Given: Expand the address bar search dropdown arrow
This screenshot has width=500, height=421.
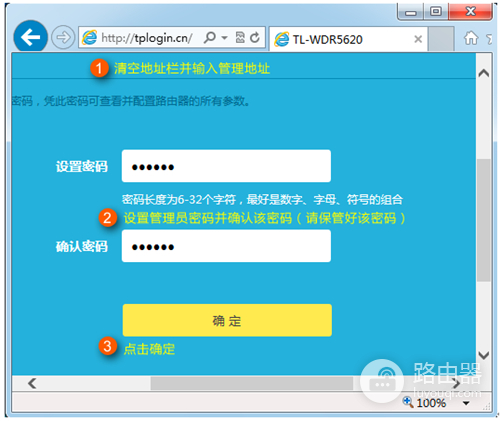Looking at the screenshot, I should click(225, 38).
